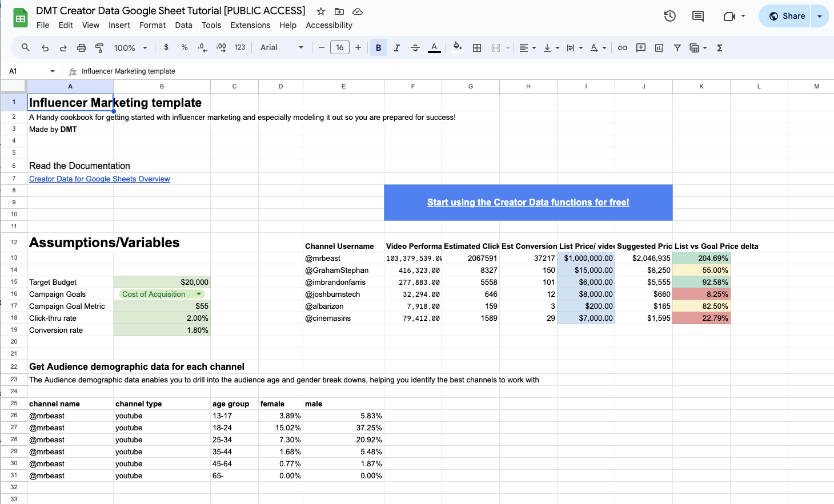Open horizontal align dropdown
This screenshot has width=834, height=504.
click(527, 48)
